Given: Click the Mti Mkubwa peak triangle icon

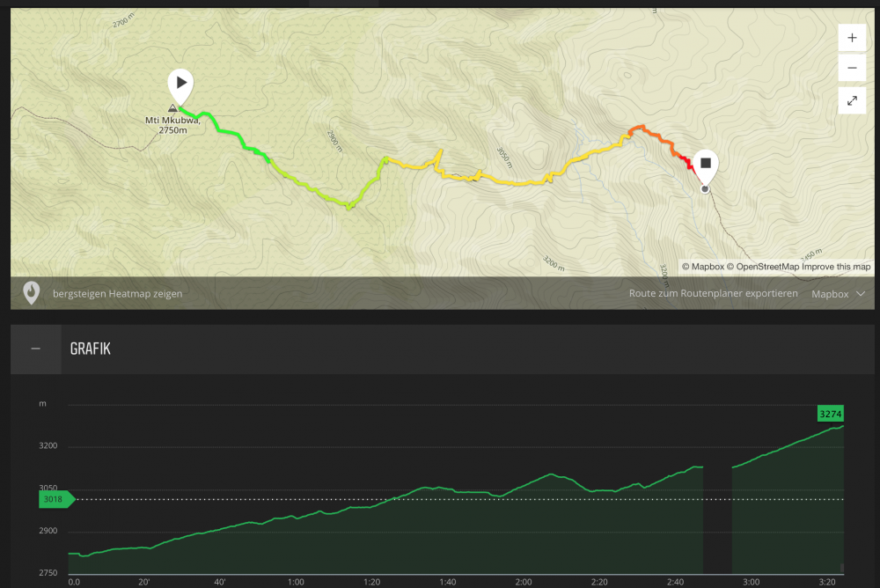Looking at the screenshot, I should [172, 108].
